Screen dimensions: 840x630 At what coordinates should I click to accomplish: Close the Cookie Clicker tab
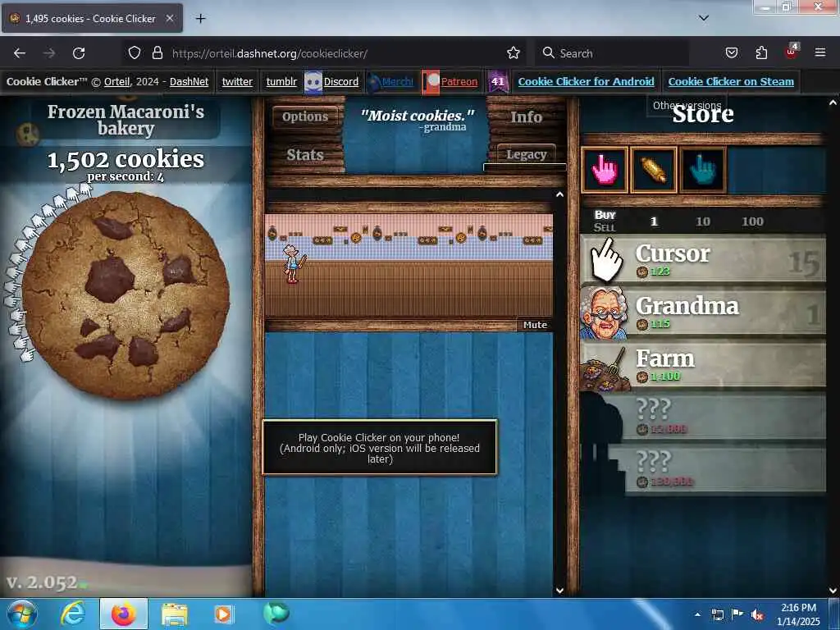point(170,18)
